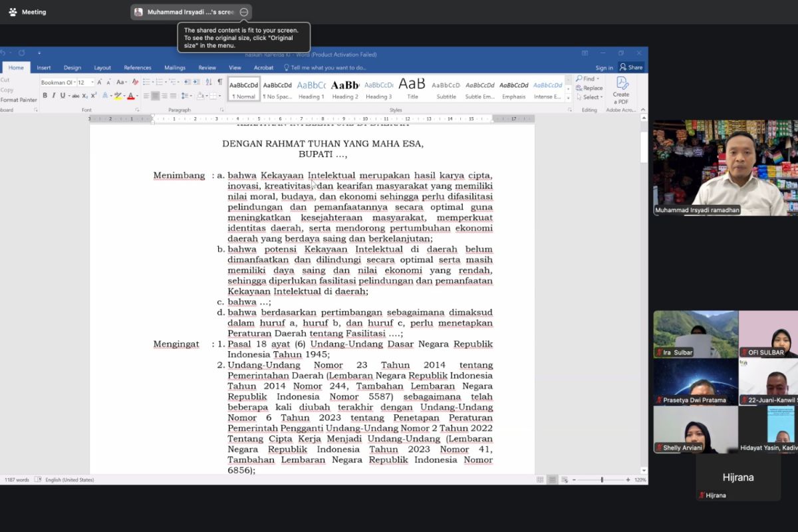798x532 pixels.
Task: Open the Layout ribbon tab
Action: 102,67
